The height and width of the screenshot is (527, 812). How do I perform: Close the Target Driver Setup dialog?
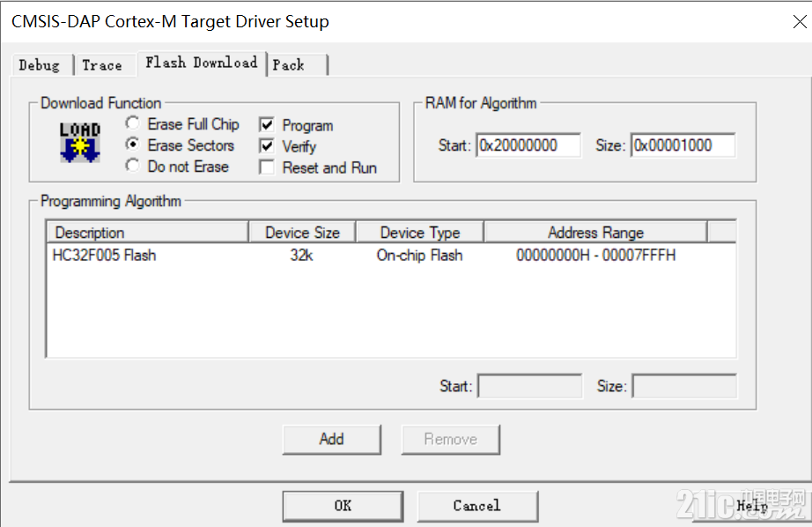[800, 22]
